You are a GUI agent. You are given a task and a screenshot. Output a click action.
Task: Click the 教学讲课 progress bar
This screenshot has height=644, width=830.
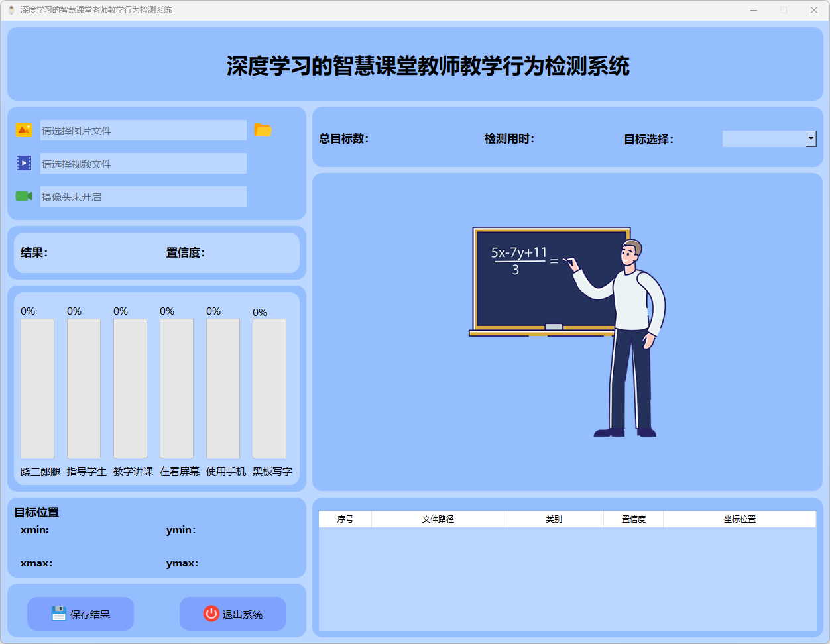(130, 388)
